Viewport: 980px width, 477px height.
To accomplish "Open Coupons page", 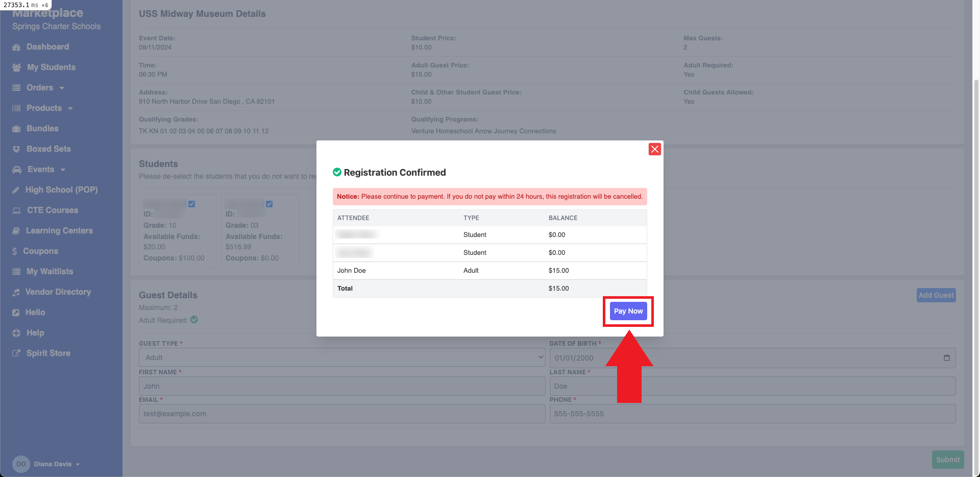I will coord(40,251).
